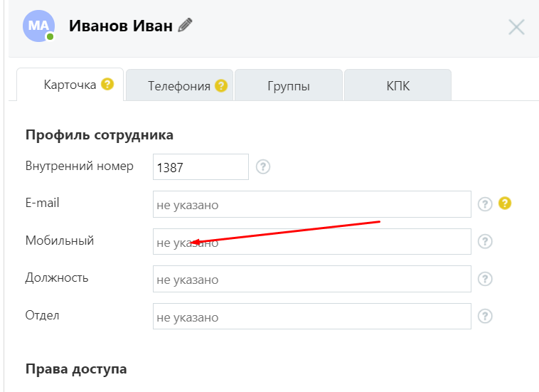Switch to the Карточка tab
The image size is (539, 392).
(x=70, y=85)
